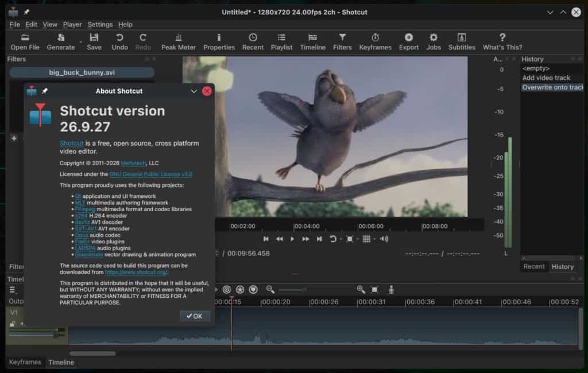Zoom in the timeline
The width and height of the screenshot is (588, 373).
(x=361, y=289)
